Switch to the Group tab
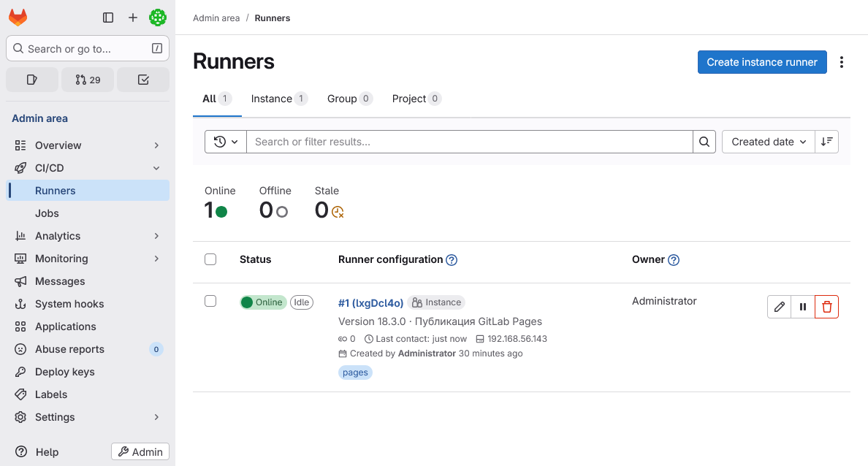This screenshot has height=466, width=868. click(x=349, y=99)
